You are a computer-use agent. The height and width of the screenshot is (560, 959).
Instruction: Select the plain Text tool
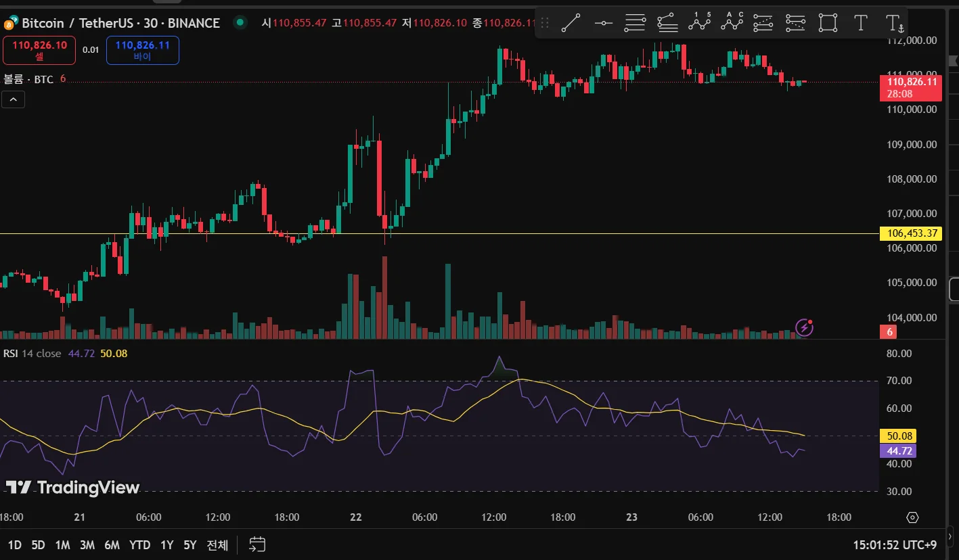(860, 23)
